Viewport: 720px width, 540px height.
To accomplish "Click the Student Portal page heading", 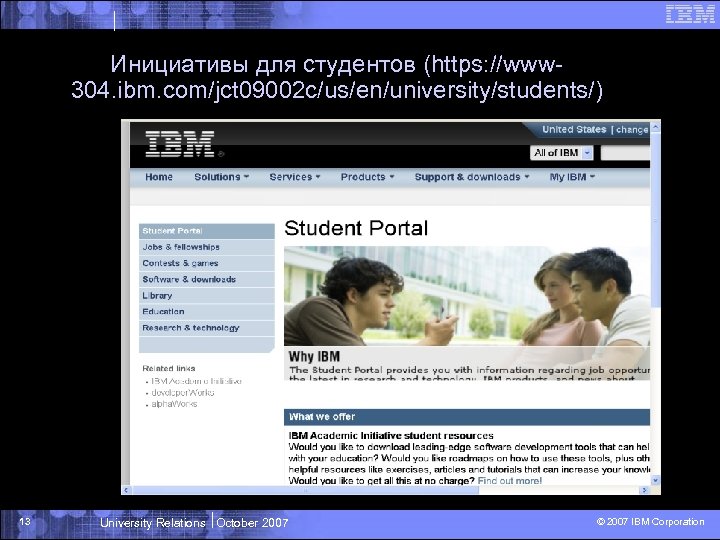I will 356,228.
